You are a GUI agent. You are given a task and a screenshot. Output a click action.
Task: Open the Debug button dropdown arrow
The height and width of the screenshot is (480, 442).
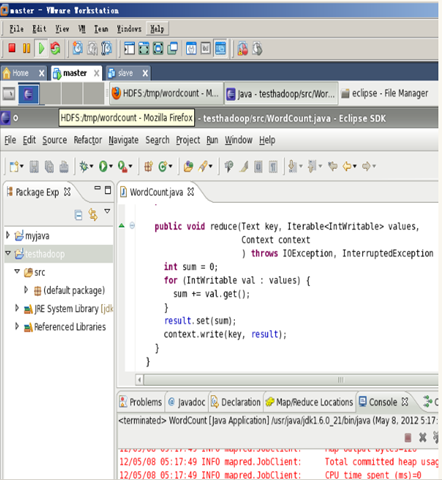(91, 166)
